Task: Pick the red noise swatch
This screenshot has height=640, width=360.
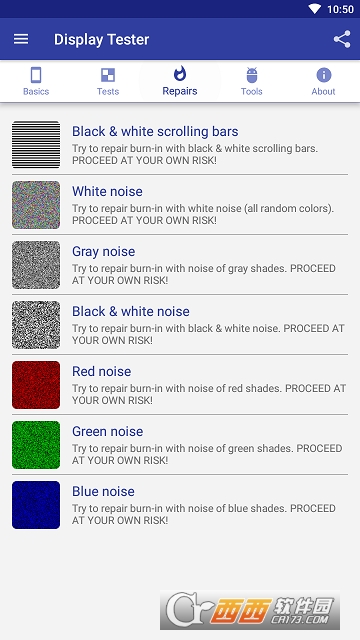Action: pos(36,384)
